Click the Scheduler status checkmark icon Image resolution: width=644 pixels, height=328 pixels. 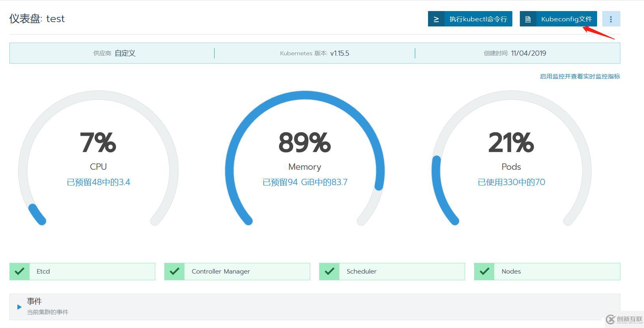pyautogui.click(x=329, y=272)
